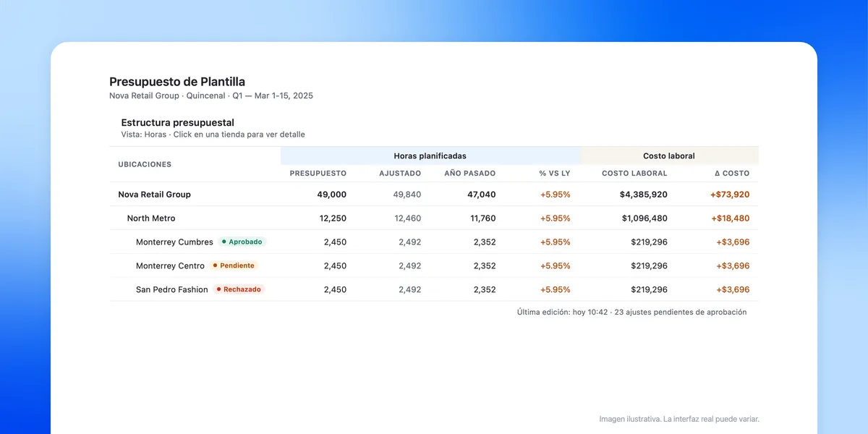Sort by the PRESUPUESTO column header

318,174
